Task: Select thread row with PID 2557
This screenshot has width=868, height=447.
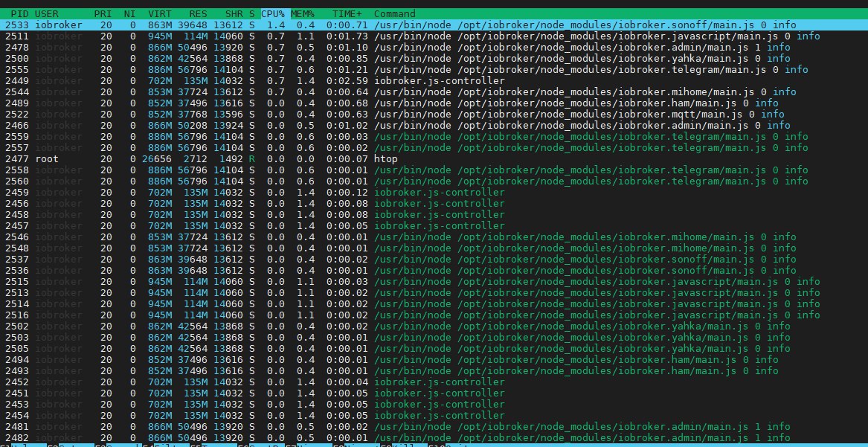Action: pos(434,148)
